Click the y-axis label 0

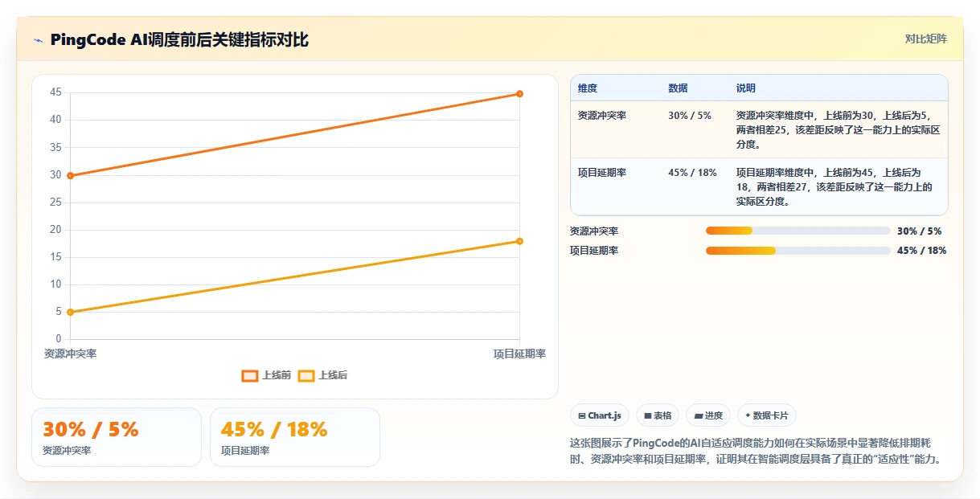click(x=59, y=339)
